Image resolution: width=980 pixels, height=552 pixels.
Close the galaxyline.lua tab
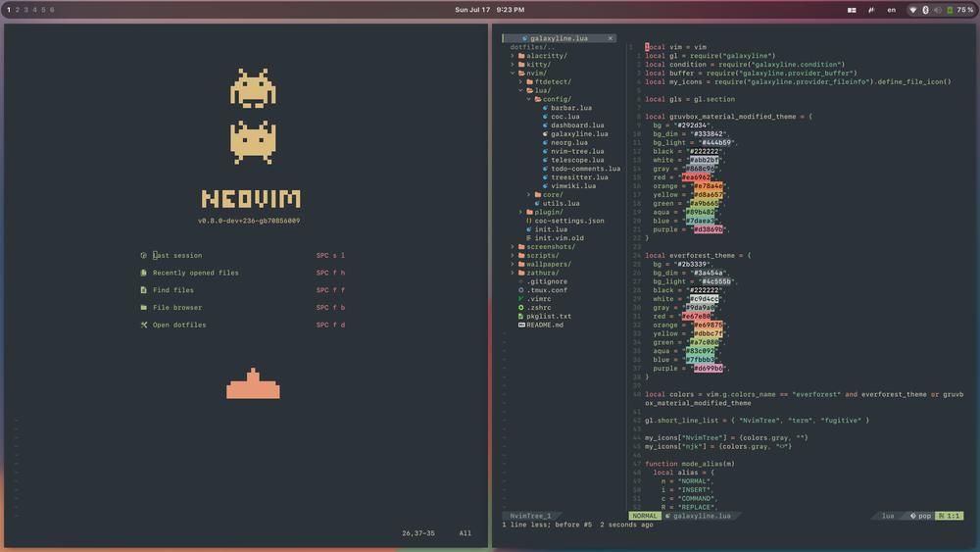(x=611, y=38)
